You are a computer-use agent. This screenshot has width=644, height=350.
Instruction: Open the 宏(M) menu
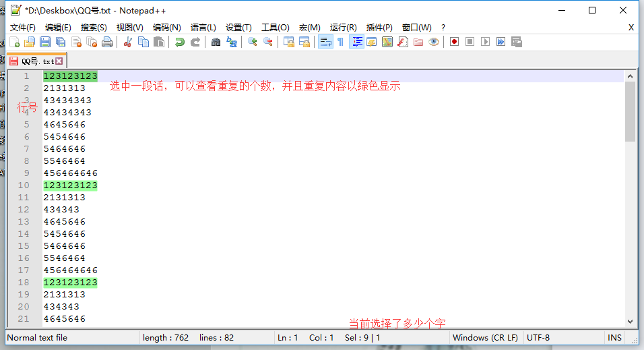click(309, 28)
